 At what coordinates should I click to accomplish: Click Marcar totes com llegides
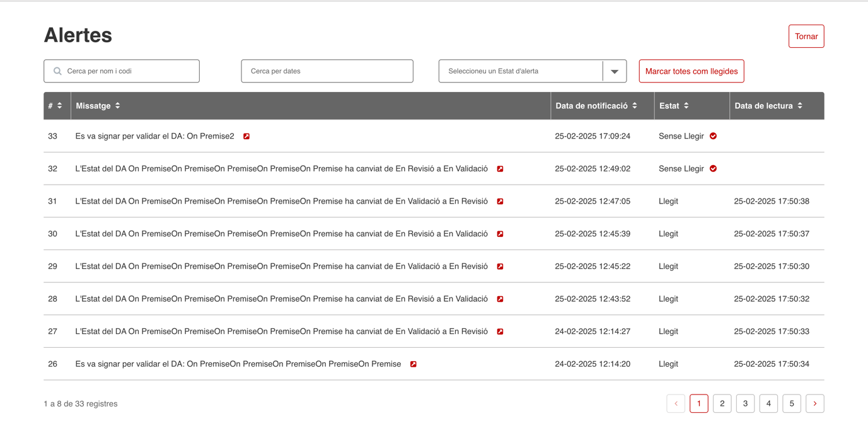691,71
